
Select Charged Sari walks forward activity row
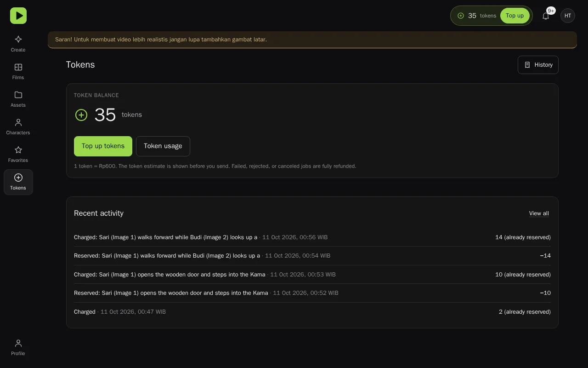coord(312,237)
